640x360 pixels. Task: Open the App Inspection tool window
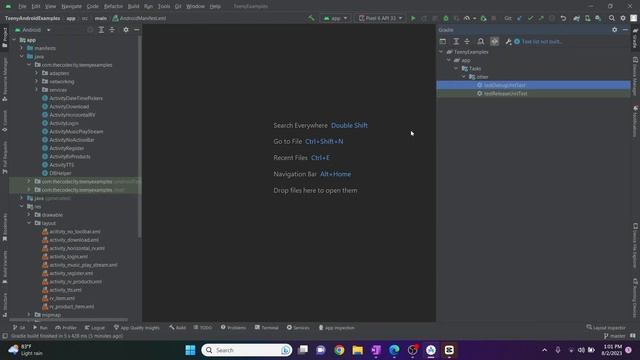click(x=336, y=327)
